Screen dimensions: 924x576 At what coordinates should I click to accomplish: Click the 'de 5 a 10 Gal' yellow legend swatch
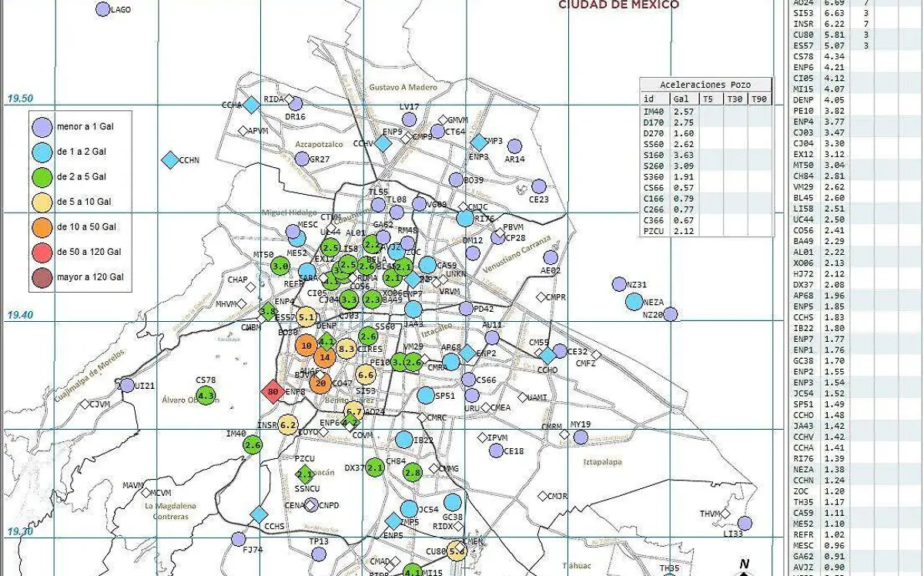click(x=42, y=202)
